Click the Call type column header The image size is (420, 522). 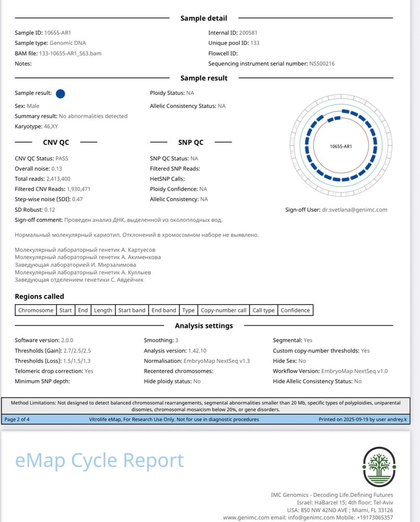[263, 310]
